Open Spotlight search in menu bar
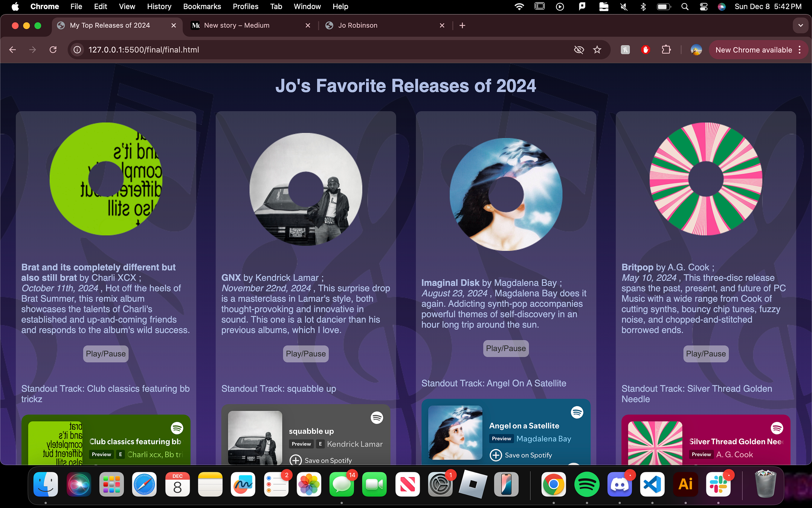 coord(685,6)
